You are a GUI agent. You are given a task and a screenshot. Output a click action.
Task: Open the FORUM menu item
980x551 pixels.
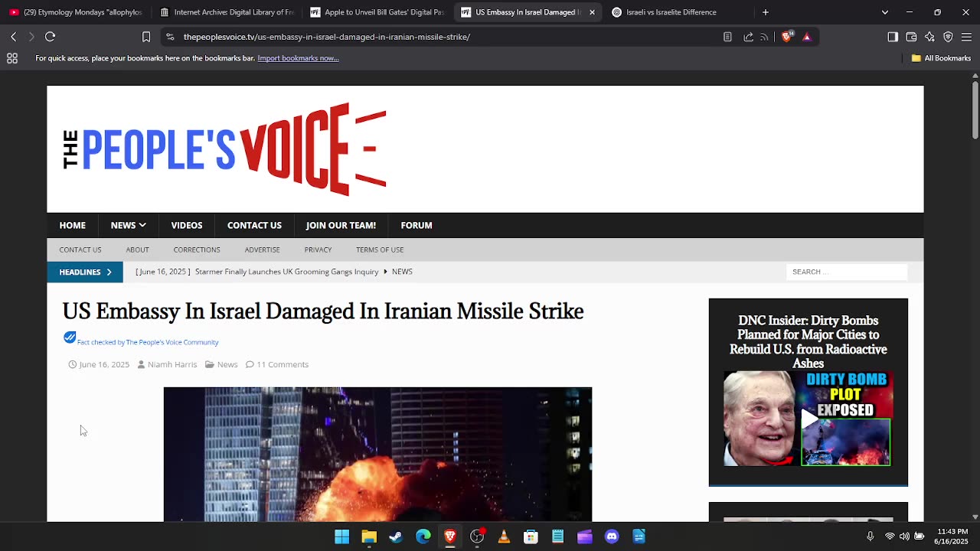point(416,225)
